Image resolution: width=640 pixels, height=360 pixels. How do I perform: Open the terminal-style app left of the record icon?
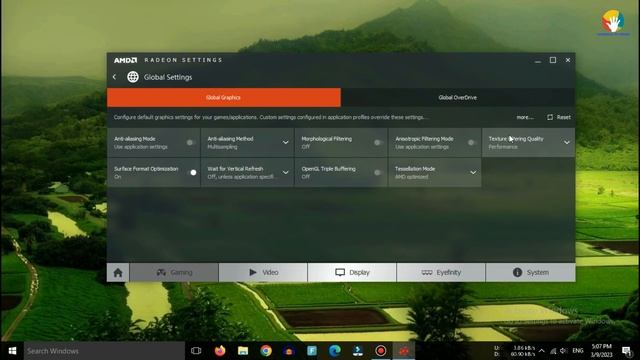pos(358,351)
